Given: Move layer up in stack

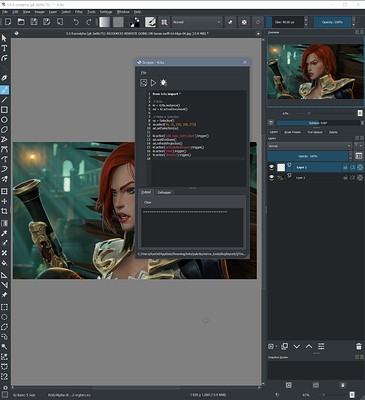Looking at the screenshot, I should (x=309, y=346).
